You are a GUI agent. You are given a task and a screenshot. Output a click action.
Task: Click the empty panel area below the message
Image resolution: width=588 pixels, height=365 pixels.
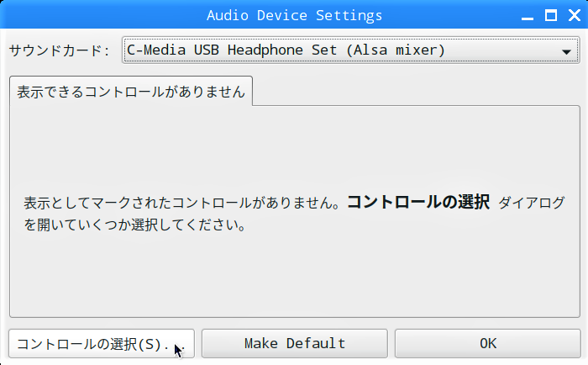(294, 278)
